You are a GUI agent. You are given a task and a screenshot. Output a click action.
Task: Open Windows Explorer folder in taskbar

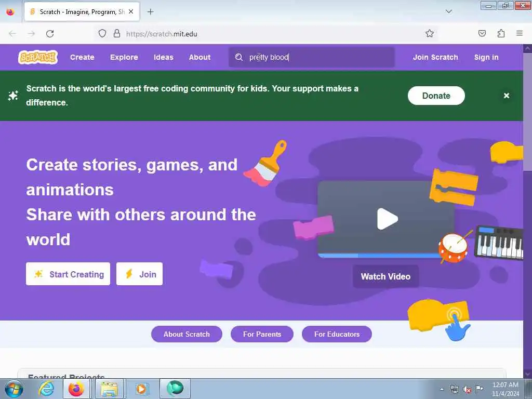point(109,389)
